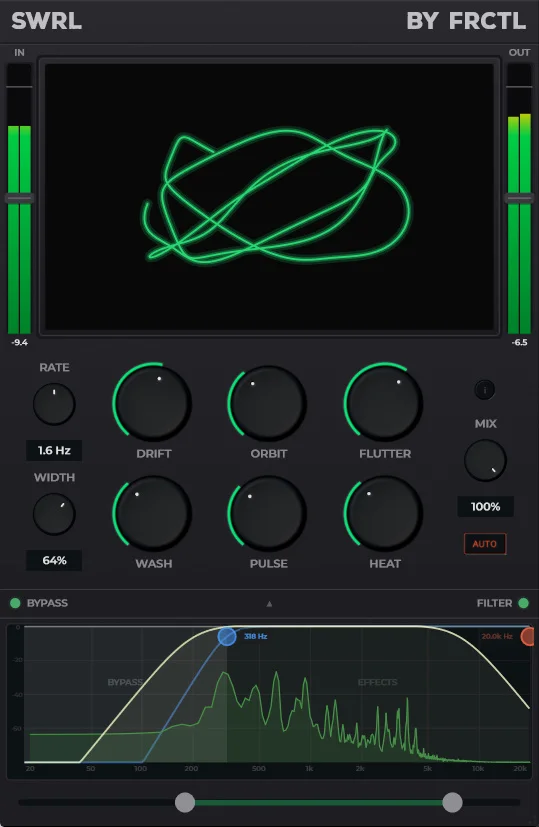This screenshot has width=539, height=827.
Task: Select the 100% mix value field
Action: click(485, 506)
